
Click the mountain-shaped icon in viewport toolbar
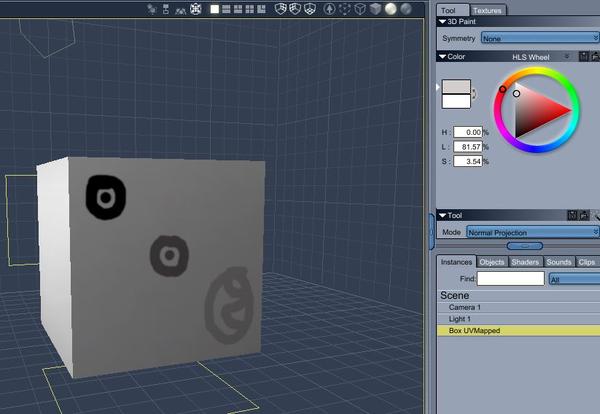pos(180,10)
